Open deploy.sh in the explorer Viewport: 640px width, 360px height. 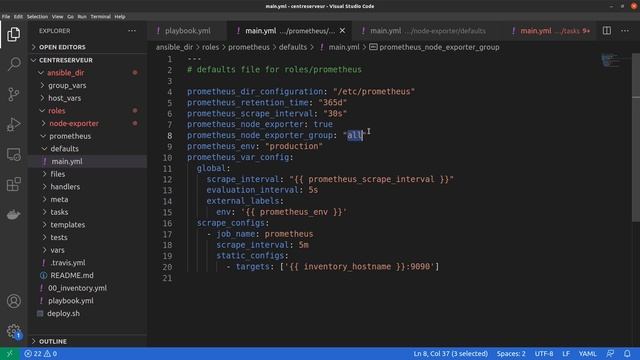63,313
